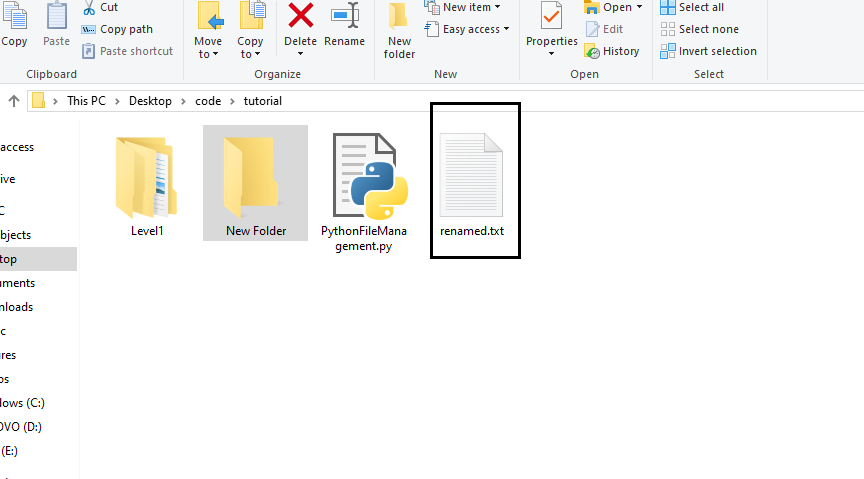Create a New folder from ribbon
The width and height of the screenshot is (864, 479).
click(399, 30)
